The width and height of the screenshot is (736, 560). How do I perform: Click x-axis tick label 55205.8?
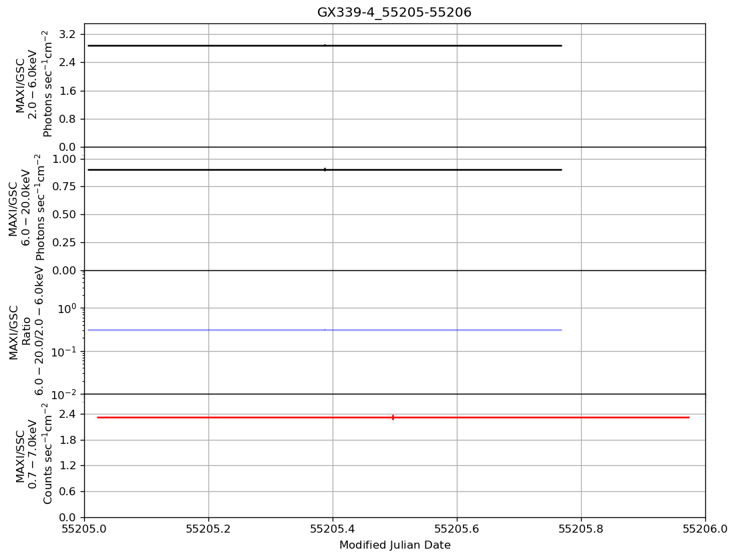[x=581, y=529]
